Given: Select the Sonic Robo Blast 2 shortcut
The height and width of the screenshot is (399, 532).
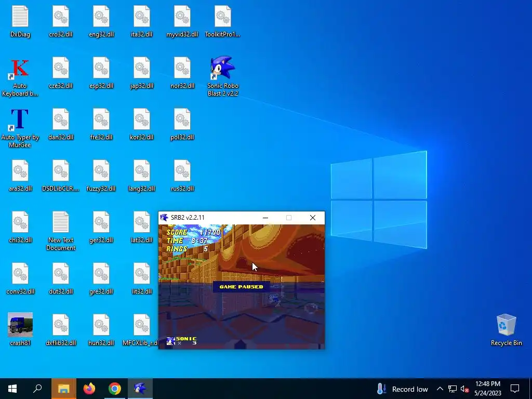Looking at the screenshot, I should [x=223, y=68].
